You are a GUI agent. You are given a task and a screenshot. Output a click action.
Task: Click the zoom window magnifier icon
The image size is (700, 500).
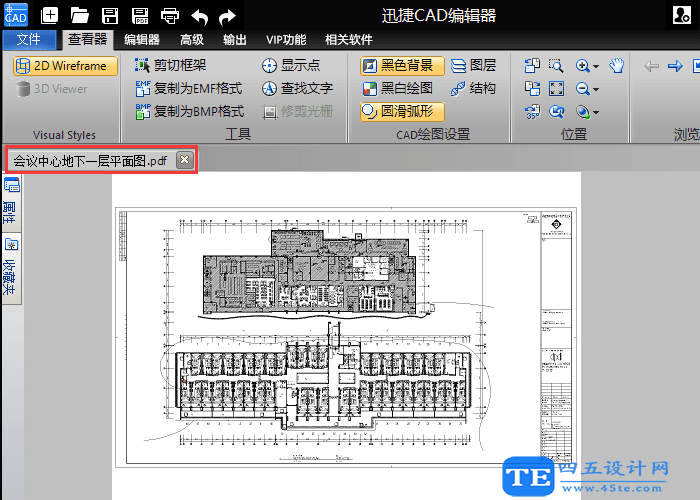[x=556, y=66]
